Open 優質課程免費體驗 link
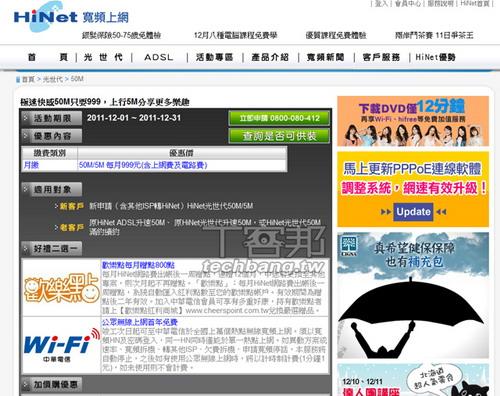Viewport: 500px width, 396px height. 336,35
